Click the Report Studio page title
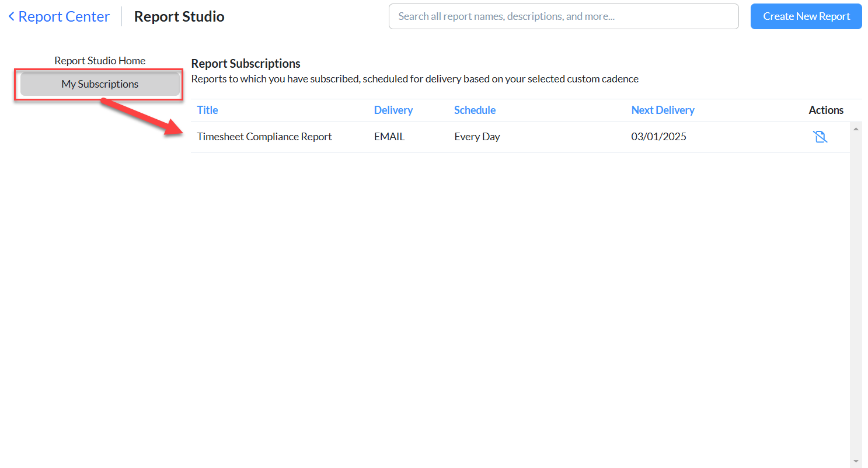This screenshot has width=868, height=468. 179,16
